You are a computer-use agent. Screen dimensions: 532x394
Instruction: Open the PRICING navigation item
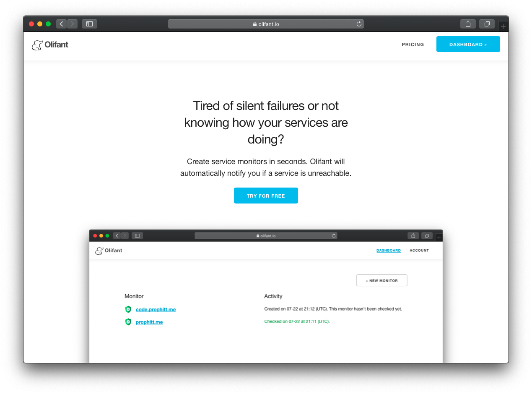[x=413, y=44]
